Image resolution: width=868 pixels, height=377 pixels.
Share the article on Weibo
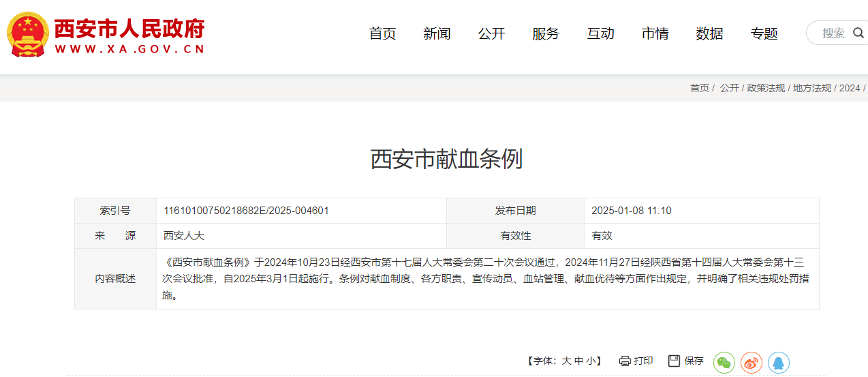[x=751, y=362]
